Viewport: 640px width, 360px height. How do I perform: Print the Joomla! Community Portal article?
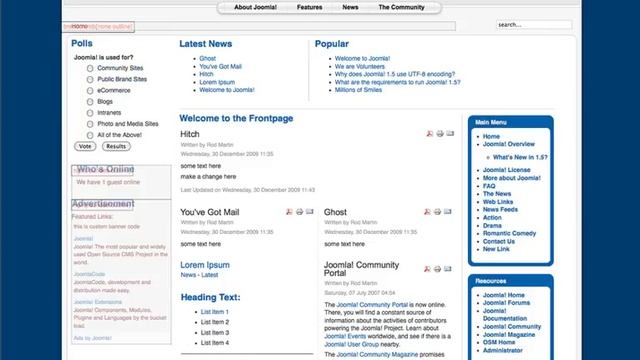pyautogui.click(x=437, y=269)
